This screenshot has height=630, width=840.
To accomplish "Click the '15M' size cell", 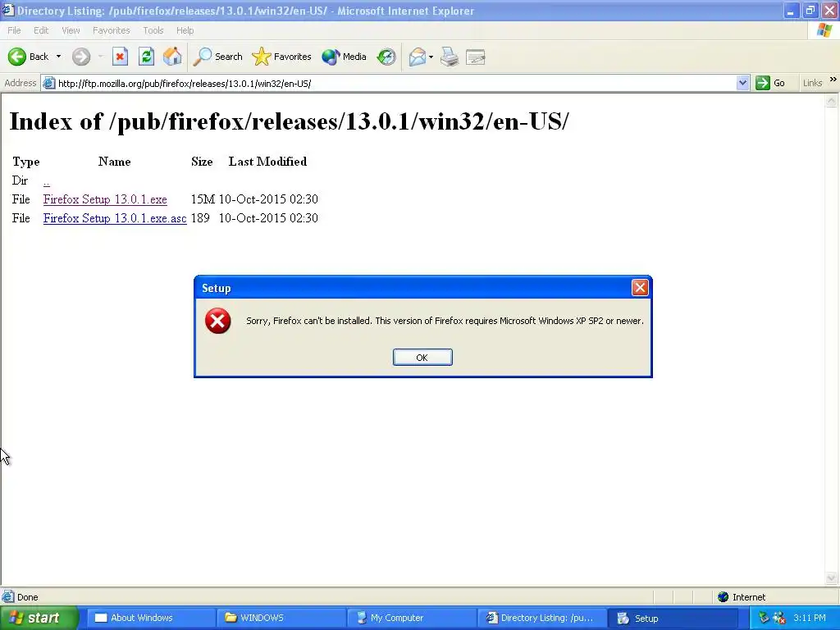I will 203,199.
